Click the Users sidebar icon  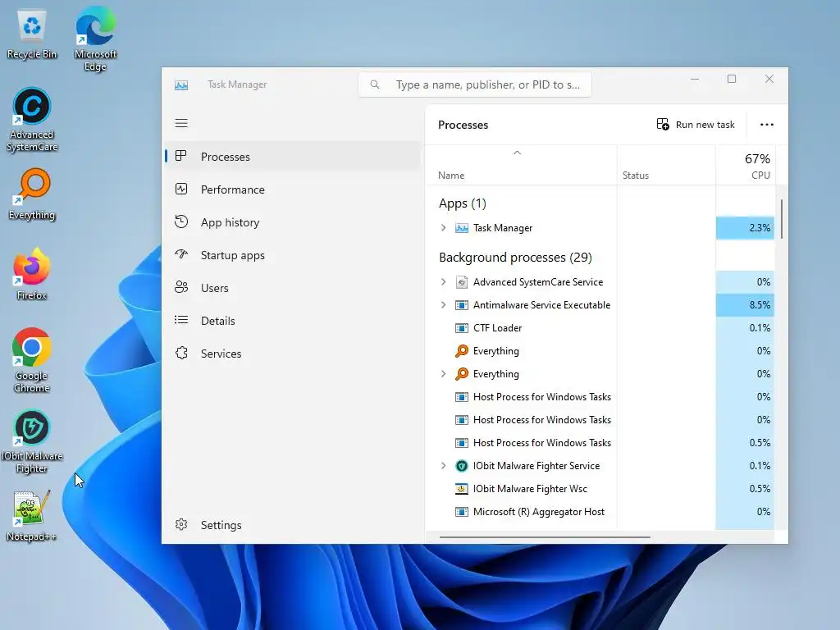pyautogui.click(x=181, y=287)
